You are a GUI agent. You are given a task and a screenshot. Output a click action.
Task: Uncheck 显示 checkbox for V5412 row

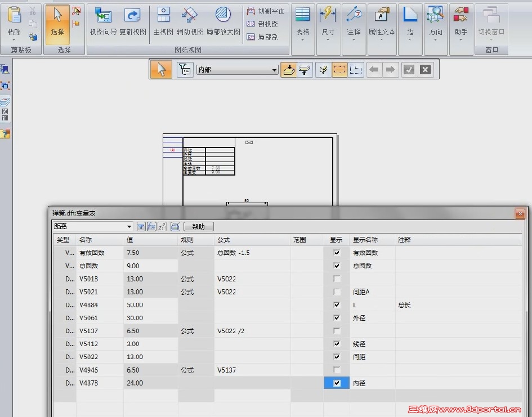[x=337, y=344]
